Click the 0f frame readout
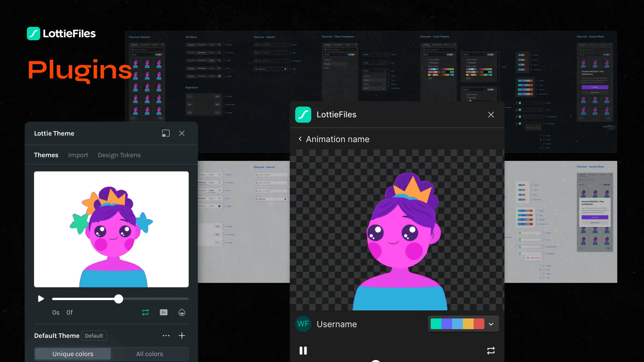This screenshot has width=644, height=362. (69, 312)
